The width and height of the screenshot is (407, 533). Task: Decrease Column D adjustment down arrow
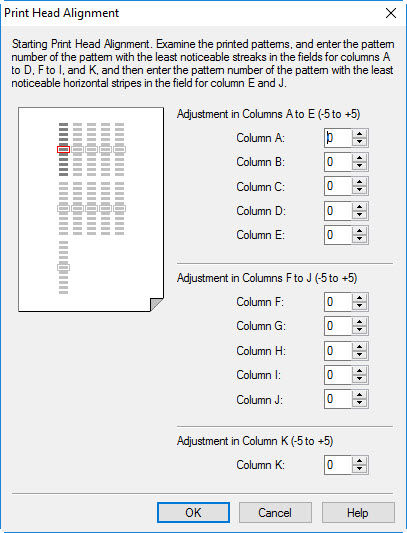coord(359,215)
